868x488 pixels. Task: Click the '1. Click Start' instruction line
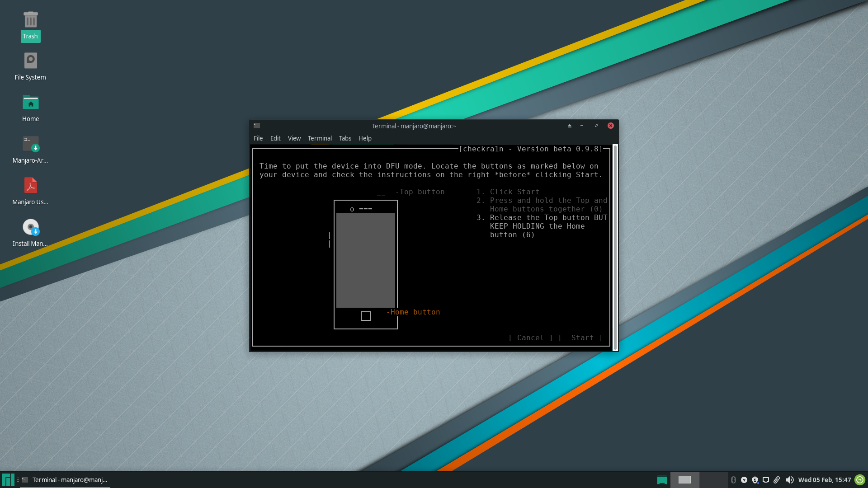click(x=508, y=192)
